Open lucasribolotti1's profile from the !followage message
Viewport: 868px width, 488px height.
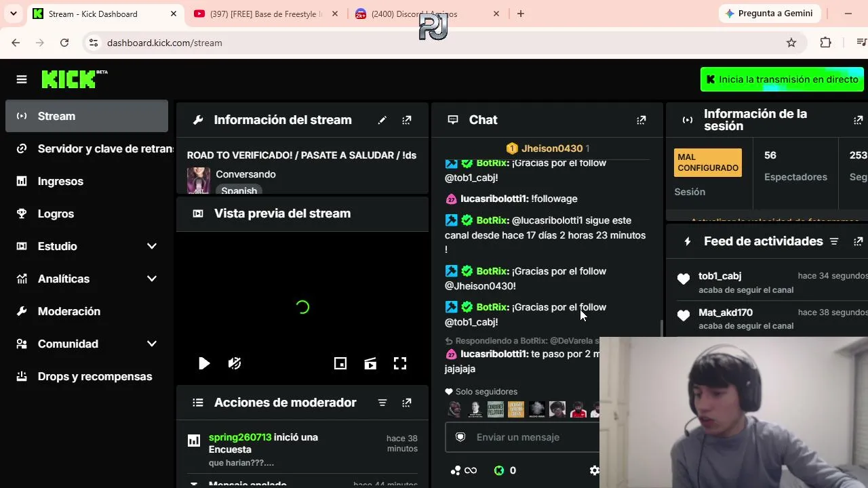(x=493, y=199)
